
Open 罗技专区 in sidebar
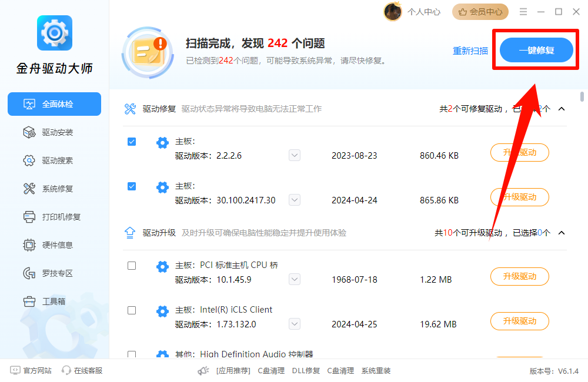coord(54,273)
